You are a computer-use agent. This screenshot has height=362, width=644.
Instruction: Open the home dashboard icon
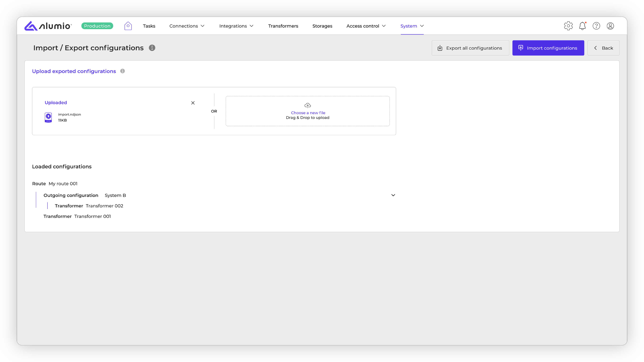pos(128,26)
